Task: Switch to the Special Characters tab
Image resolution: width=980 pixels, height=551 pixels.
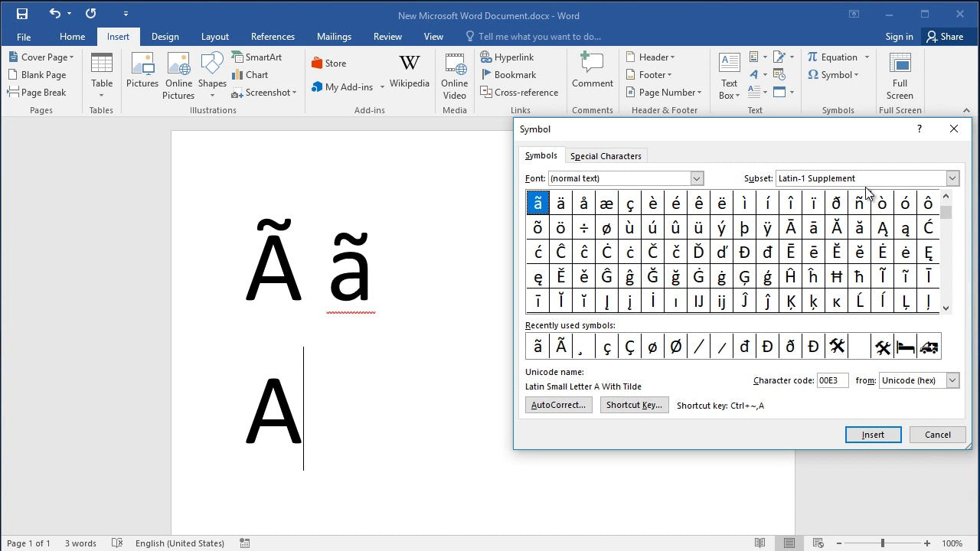Action: click(606, 156)
